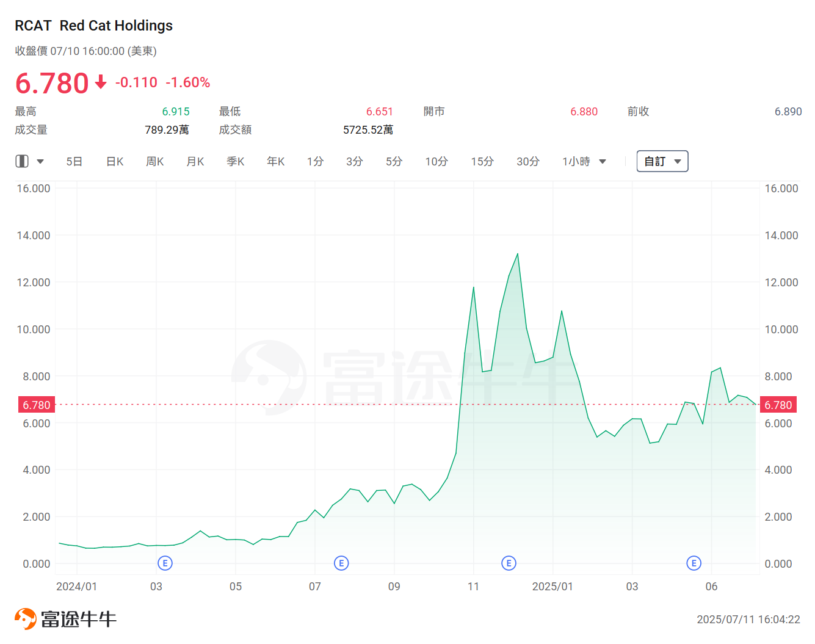Click the earnings marker near March 2024

point(165,563)
